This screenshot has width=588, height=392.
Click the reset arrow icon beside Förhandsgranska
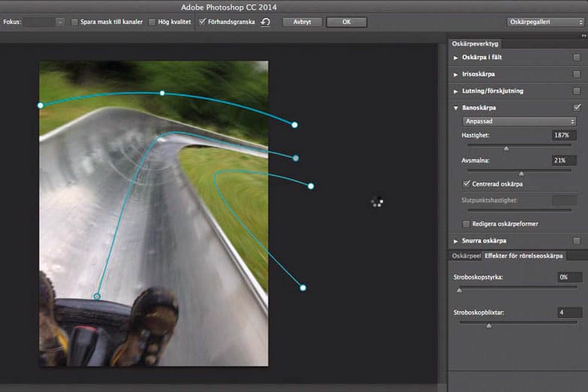click(265, 22)
